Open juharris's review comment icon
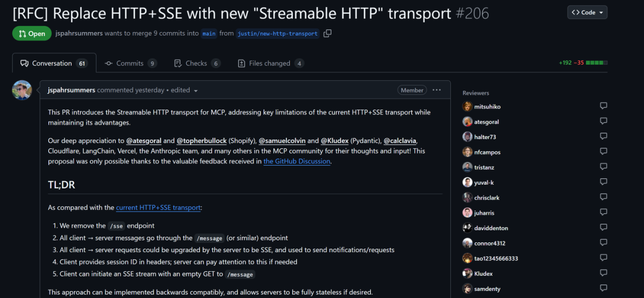This screenshot has height=298, width=644. (603, 212)
